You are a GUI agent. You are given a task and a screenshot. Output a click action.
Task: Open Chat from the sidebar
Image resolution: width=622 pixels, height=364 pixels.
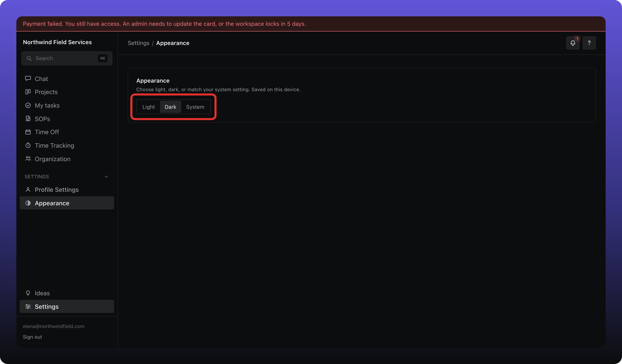[x=67, y=79]
